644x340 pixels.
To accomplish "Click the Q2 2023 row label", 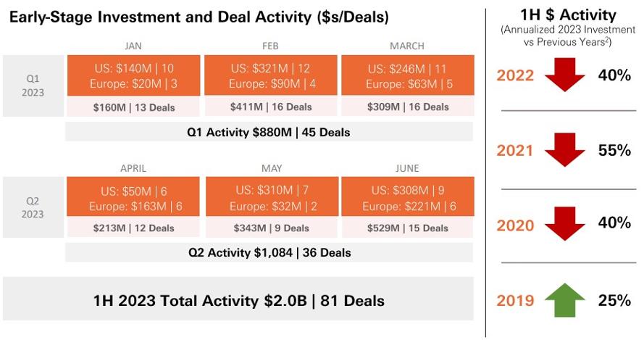I will tap(33, 207).
